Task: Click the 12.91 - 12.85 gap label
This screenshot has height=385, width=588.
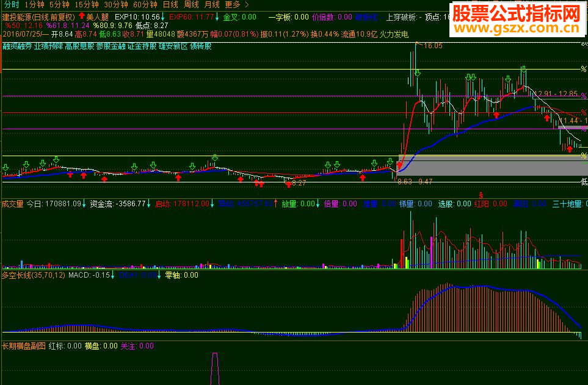Action: 556,93
